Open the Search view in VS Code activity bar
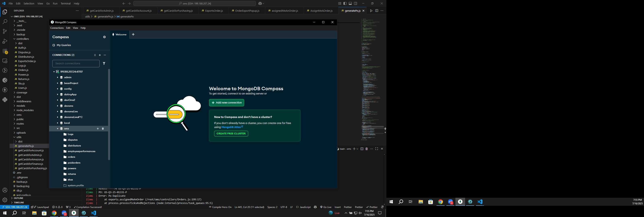The height and width of the screenshot is (217, 644). point(5,22)
